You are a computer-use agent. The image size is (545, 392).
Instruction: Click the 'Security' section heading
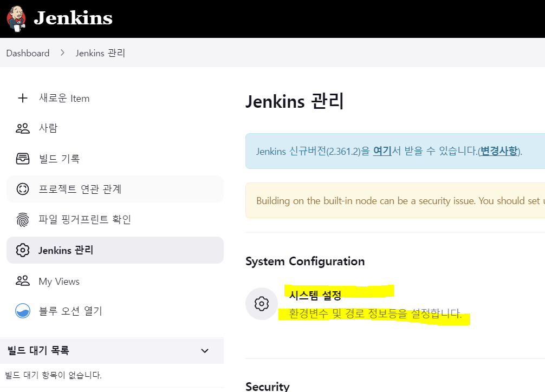(268, 387)
